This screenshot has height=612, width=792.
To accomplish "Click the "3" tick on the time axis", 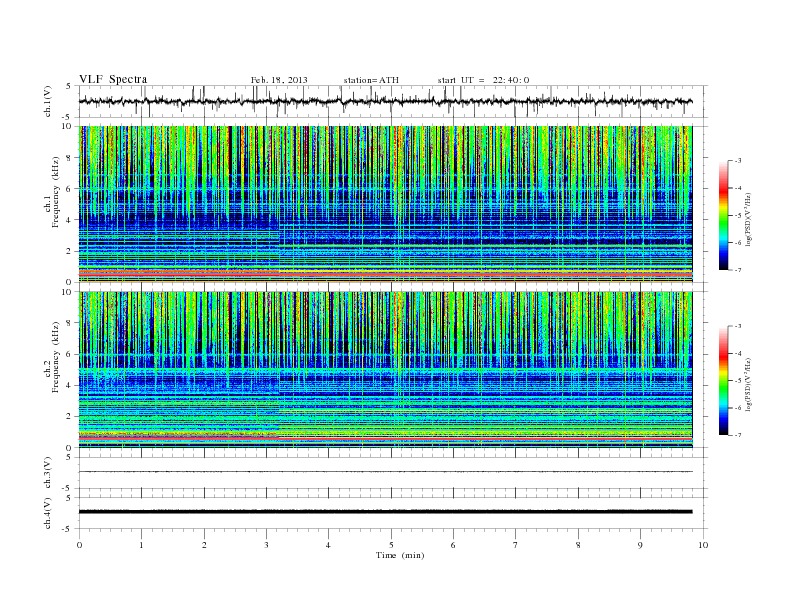I will 266,545.
